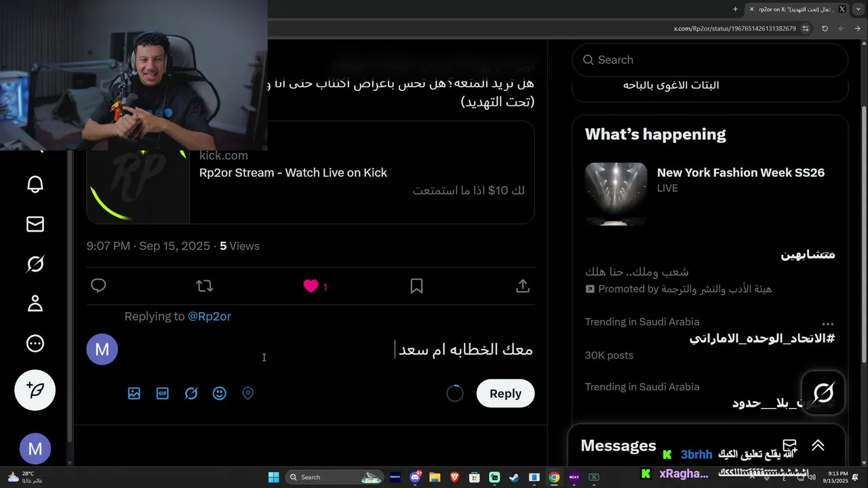Open the Notifications bell in the sidebar
Image resolution: width=868 pixels, height=488 pixels.
tap(35, 184)
